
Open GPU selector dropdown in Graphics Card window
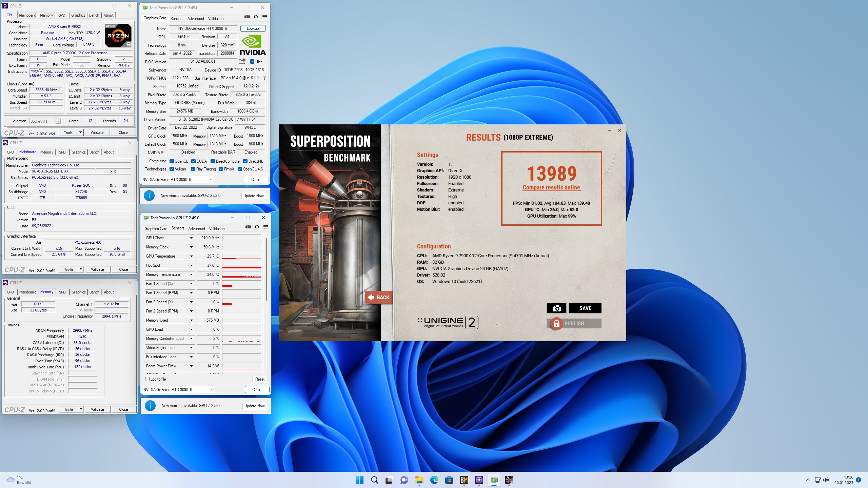[177, 180]
